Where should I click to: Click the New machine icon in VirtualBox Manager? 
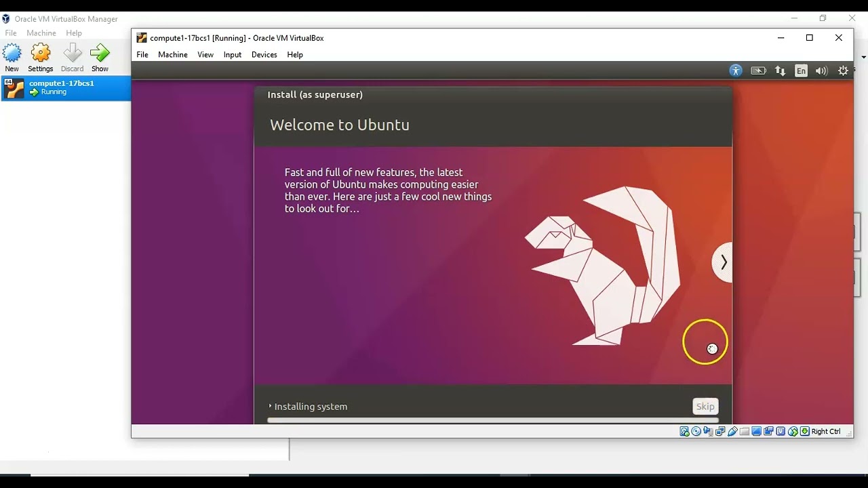[x=12, y=53]
